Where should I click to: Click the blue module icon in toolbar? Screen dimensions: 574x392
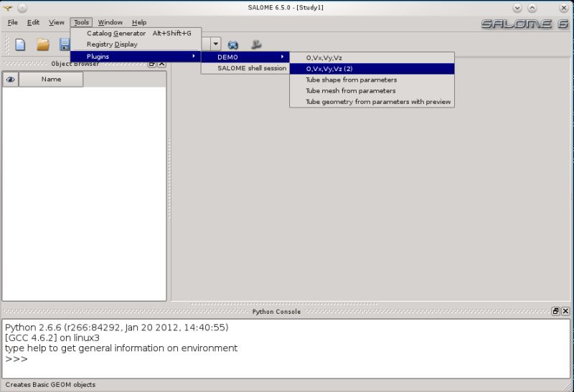[232, 44]
